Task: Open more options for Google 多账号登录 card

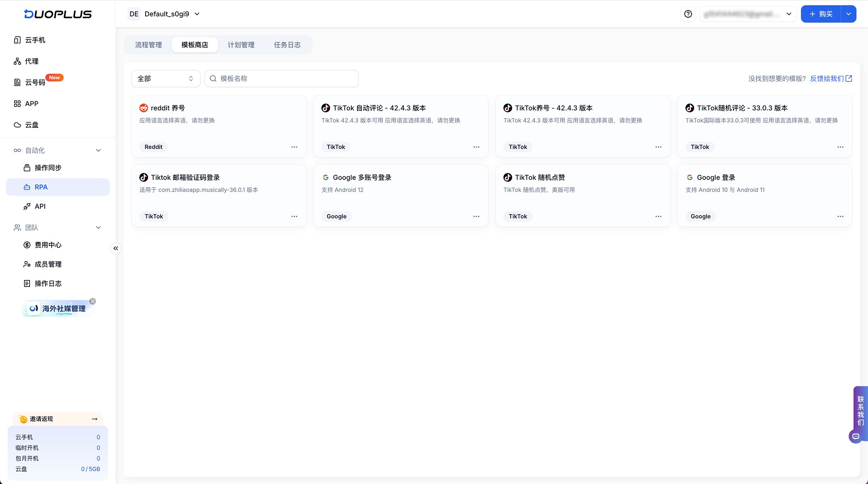Action: (476, 216)
